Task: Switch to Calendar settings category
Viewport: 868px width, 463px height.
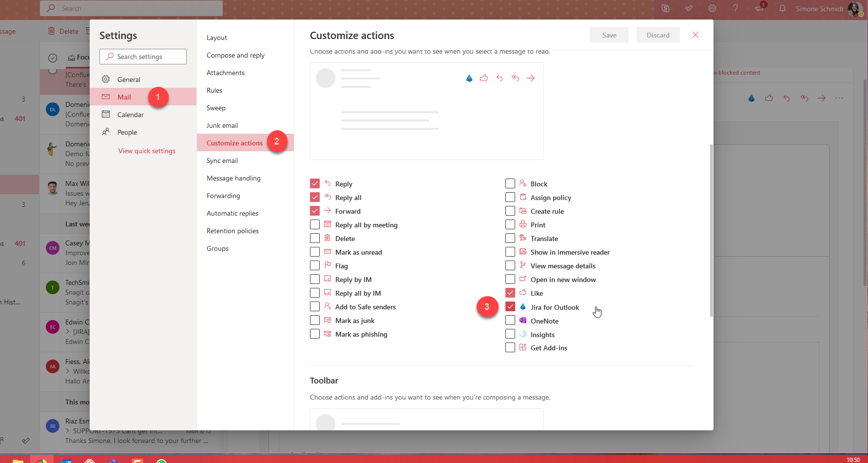Action: point(130,115)
